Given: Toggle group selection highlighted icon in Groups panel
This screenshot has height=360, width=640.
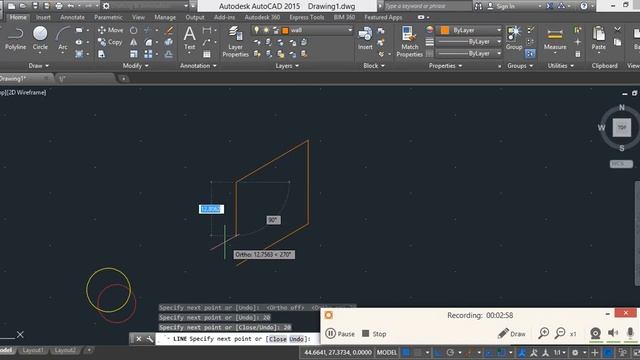Looking at the screenshot, I should pos(530,54).
